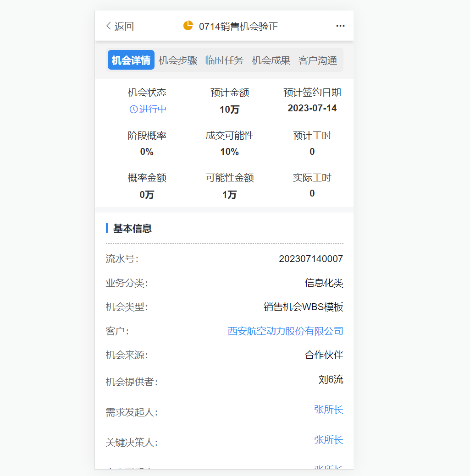
Task: Click the page title 0714销售机会验正
Action: pos(238,26)
